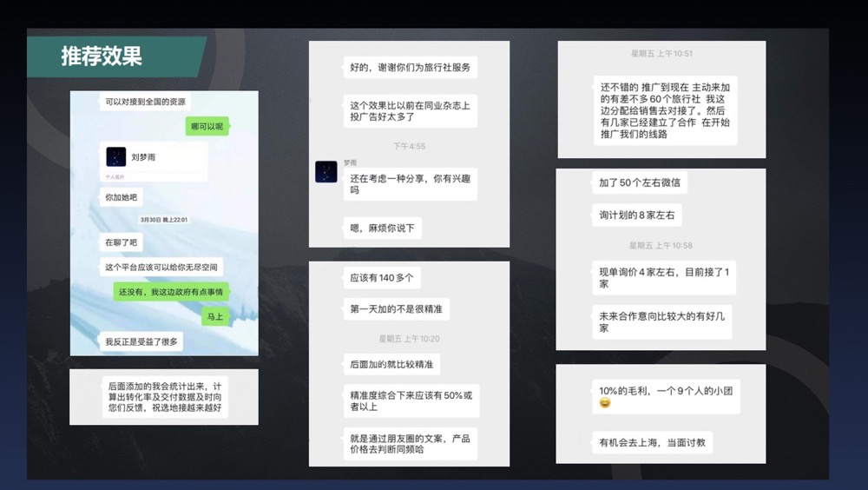
Task: Select the message about 朋友圈的文案
Action: pos(411,443)
